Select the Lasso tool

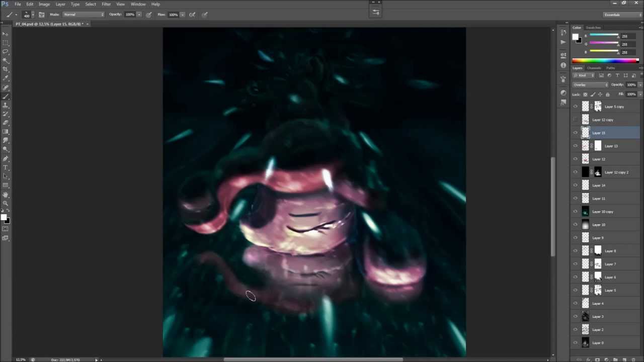pos(6,51)
